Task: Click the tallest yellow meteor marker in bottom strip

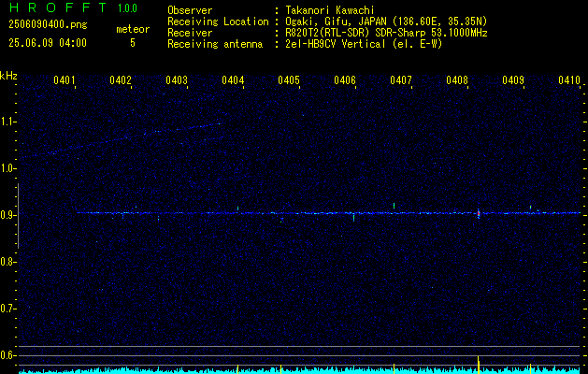Action: pos(479,365)
